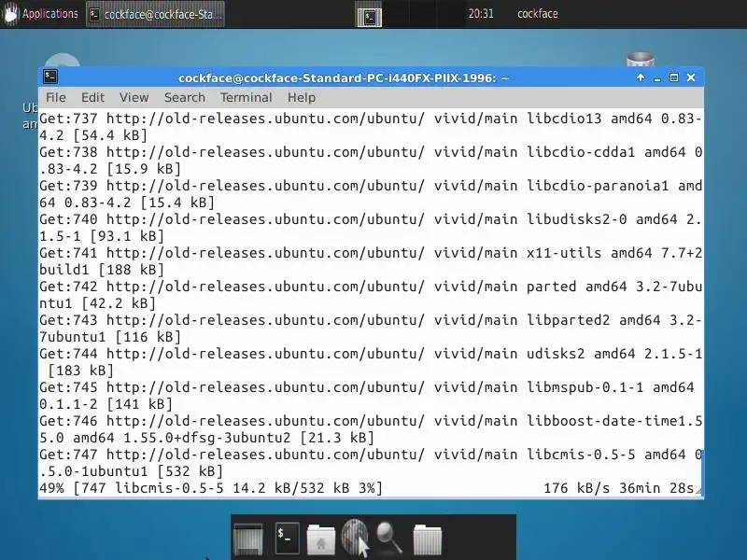
Task: Click the [532 kB] size text
Action: point(190,471)
